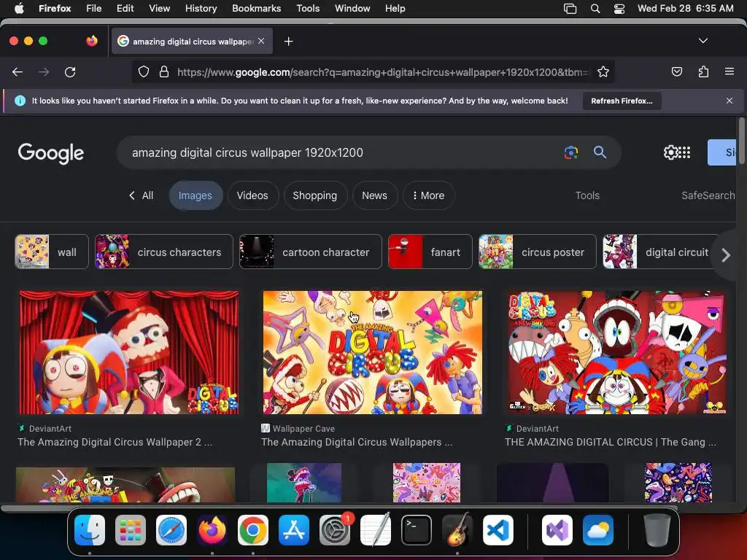Search by image using Google Lens icon
The image size is (747, 560).
point(570,152)
